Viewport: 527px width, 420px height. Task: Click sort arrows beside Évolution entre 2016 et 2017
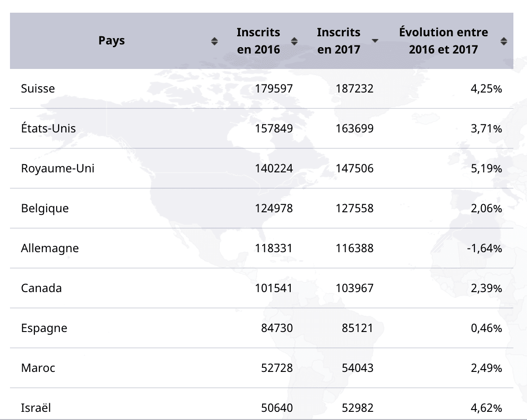503,41
